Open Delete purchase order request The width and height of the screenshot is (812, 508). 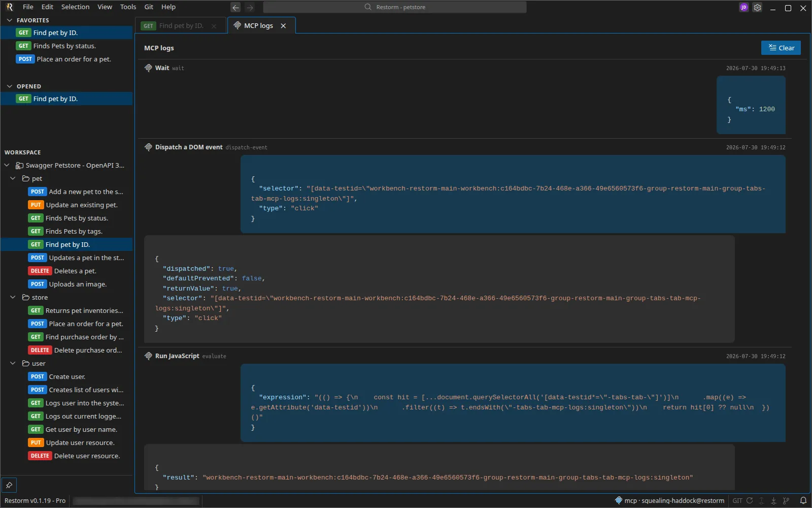coord(66,350)
